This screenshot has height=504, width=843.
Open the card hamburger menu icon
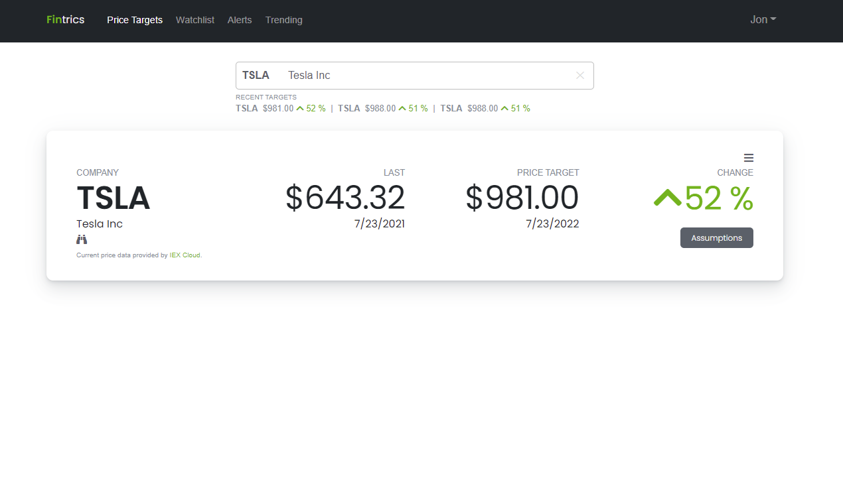(749, 158)
